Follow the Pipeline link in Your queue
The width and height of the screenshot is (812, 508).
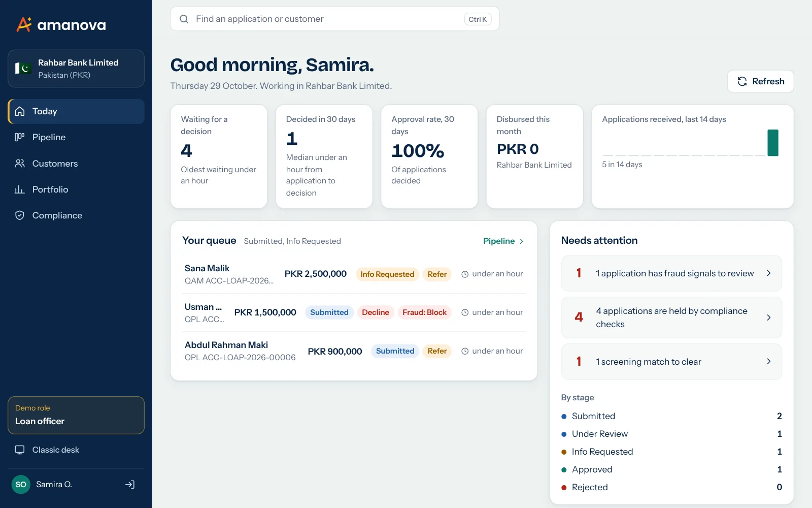pos(503,241)
